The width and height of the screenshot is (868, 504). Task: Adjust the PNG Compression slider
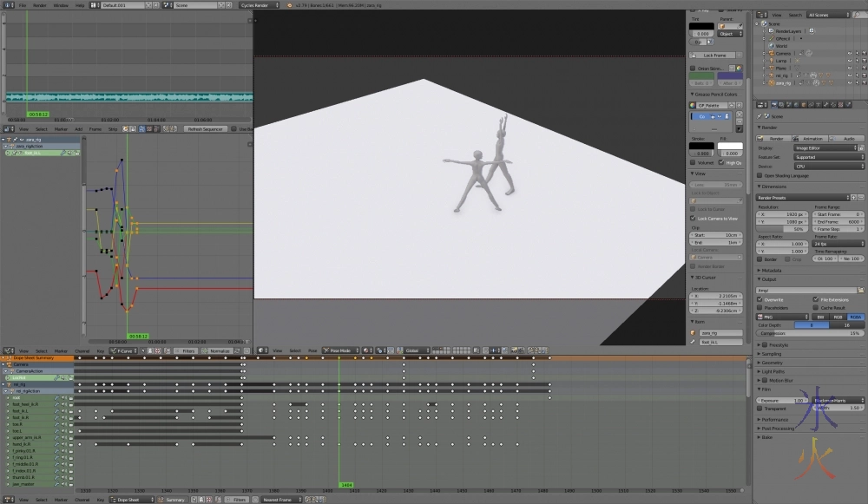point(811,333)
